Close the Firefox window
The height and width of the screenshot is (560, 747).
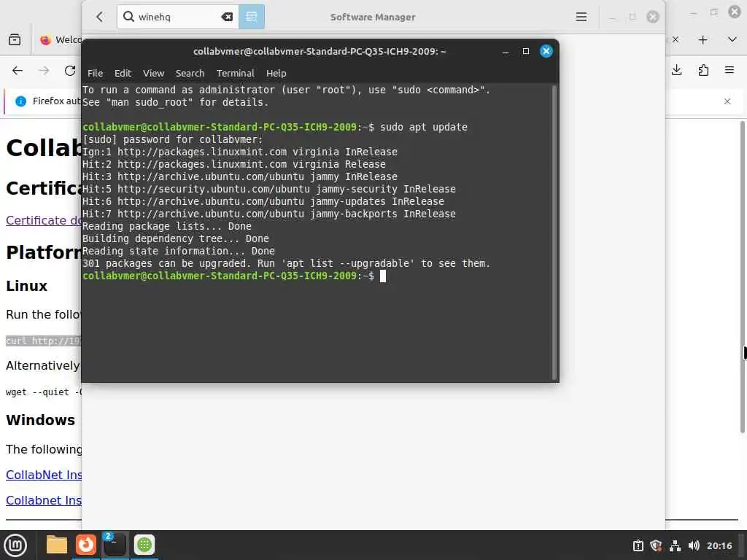point(735,12)
